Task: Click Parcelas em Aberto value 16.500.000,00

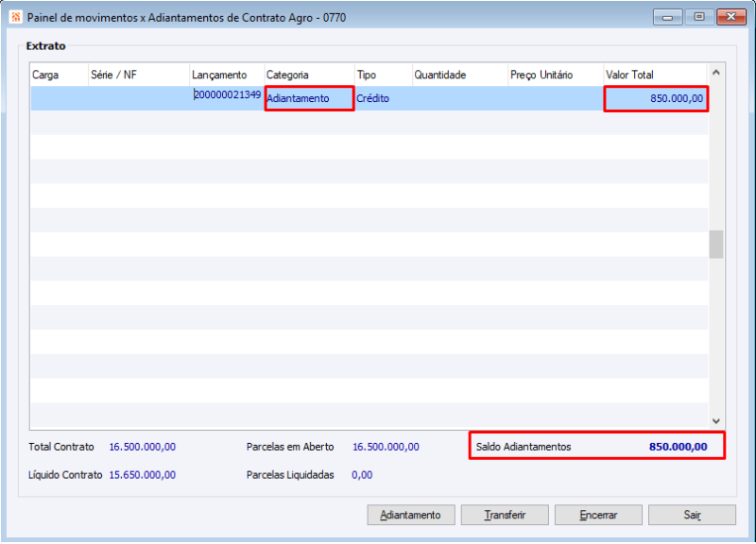Action: (386, 447)
